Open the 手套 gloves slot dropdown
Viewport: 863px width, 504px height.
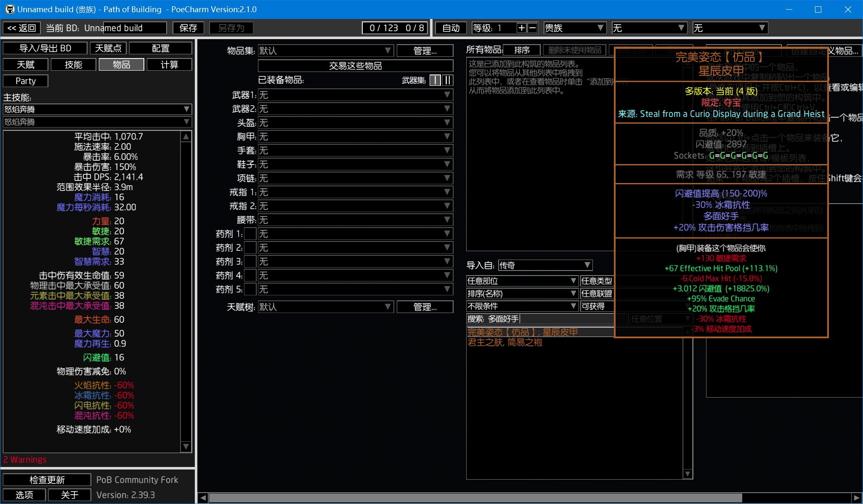click(x=356, y=151)
